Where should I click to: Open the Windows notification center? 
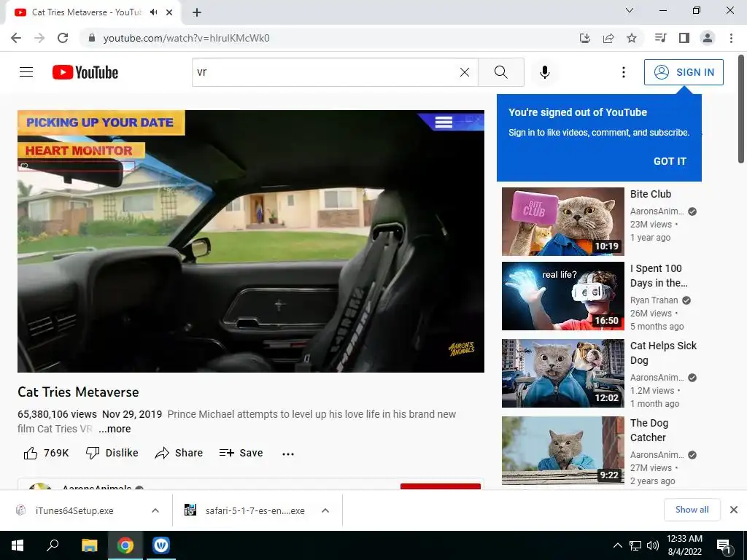pos(724,545)
